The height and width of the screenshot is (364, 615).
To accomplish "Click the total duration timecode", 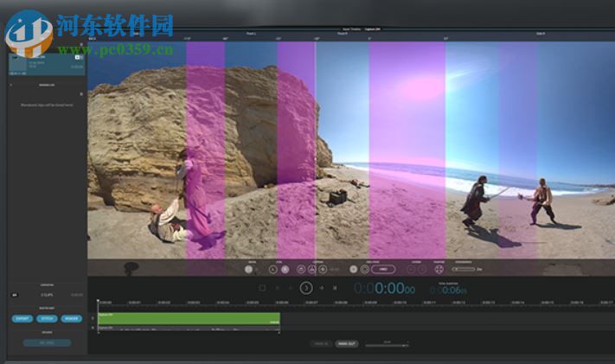I will click(448, 291).
